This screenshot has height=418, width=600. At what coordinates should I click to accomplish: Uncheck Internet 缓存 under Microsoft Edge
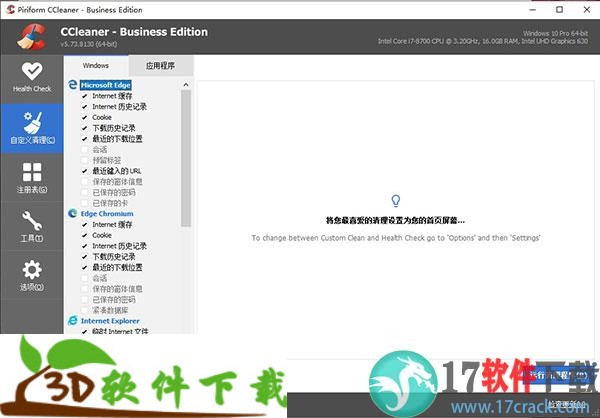[x=85, y=96]
